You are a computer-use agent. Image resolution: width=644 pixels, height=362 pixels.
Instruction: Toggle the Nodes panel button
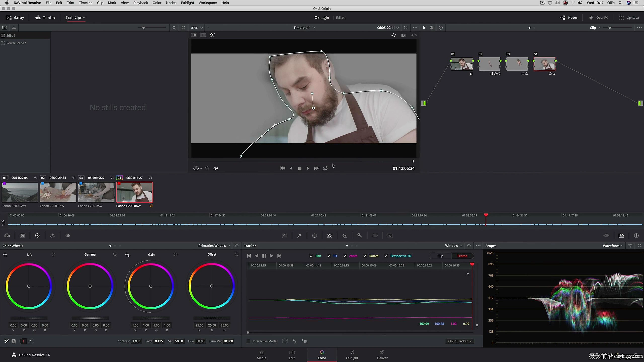[569, 18]
